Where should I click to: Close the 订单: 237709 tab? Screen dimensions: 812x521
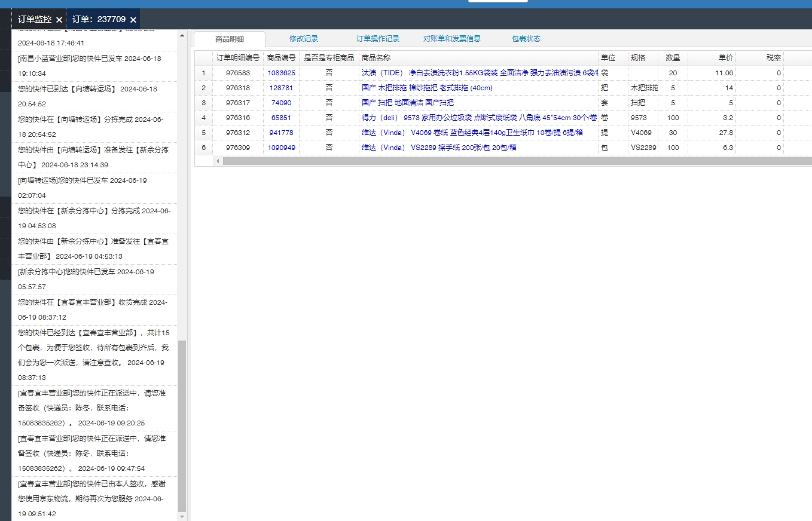[133, 20]
